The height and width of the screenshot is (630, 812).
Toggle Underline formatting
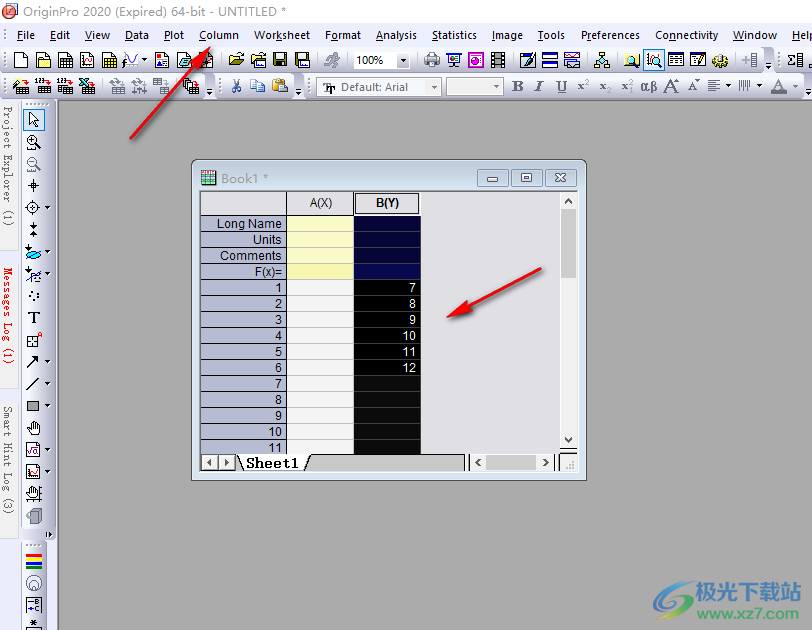(561, 86)
